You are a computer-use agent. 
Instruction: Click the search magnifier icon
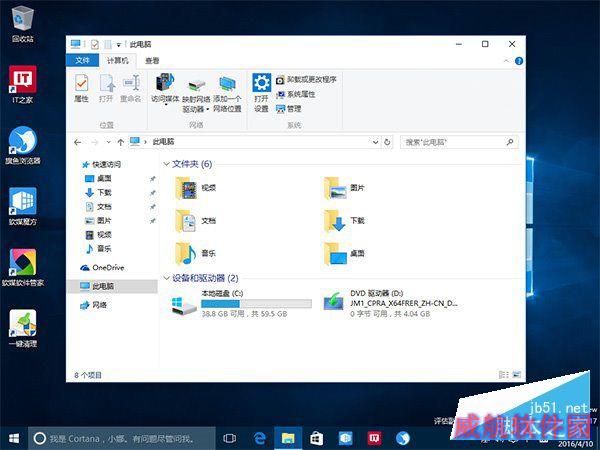(510, 142)
